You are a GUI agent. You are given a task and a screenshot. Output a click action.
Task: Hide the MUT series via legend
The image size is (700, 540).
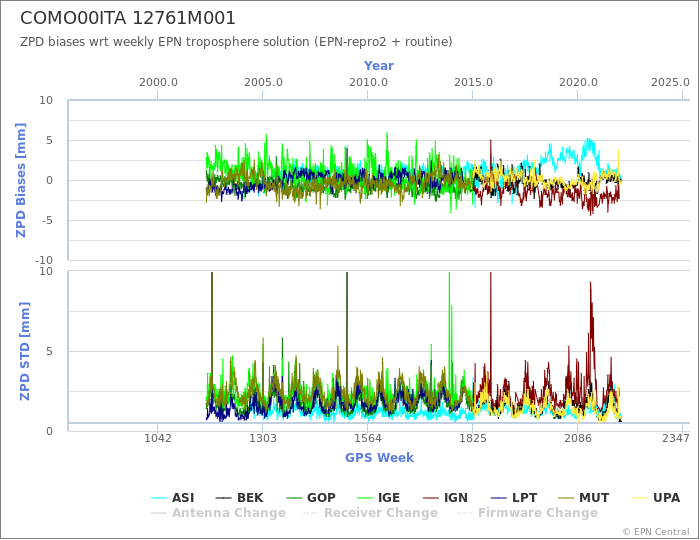(x=584, y=498)
